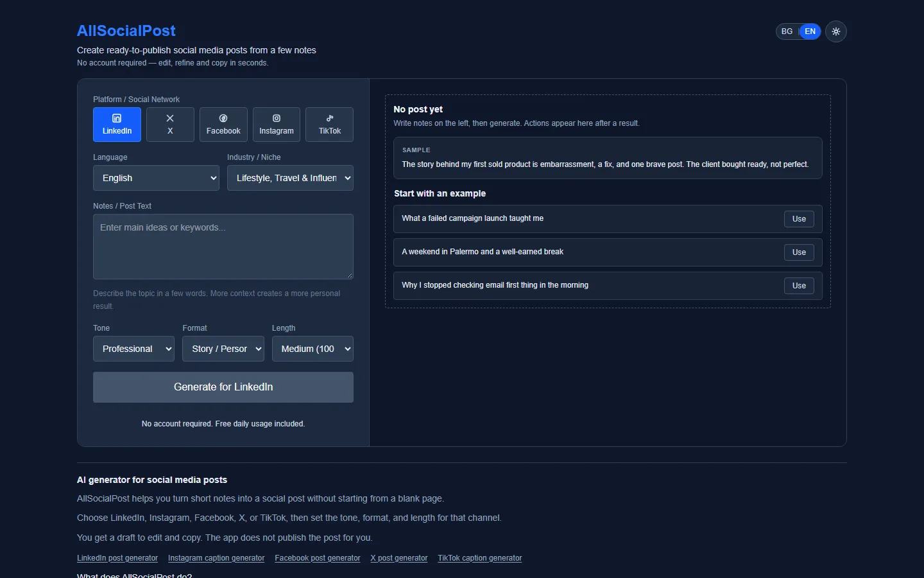Viewport: 924px width, 578px height.
Task: Open the Instagram caption generator link
Action: 216,558
